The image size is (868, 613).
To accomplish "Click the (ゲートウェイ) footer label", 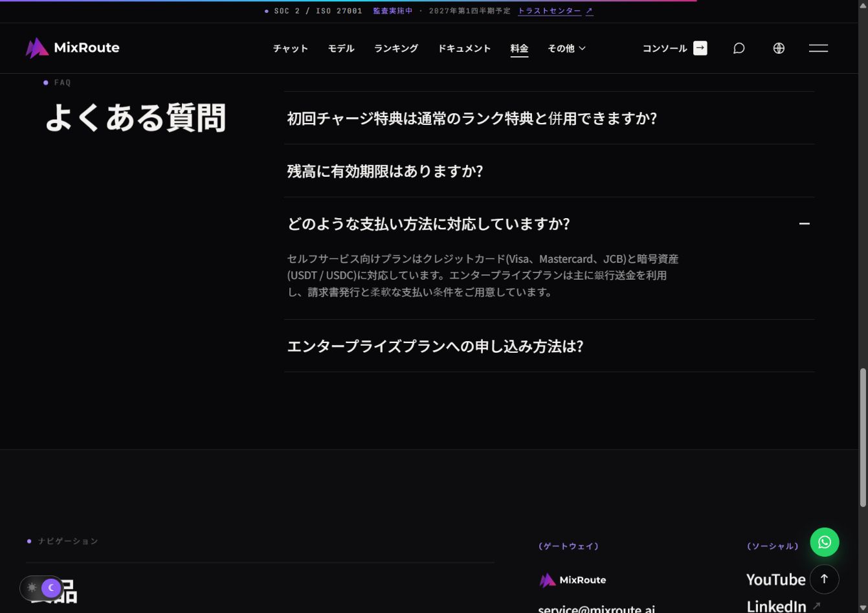I will pos(568,546).
